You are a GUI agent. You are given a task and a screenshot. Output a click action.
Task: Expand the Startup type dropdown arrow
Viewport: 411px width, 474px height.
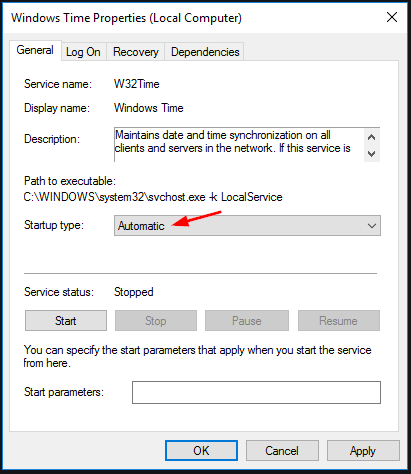(372, 226)
